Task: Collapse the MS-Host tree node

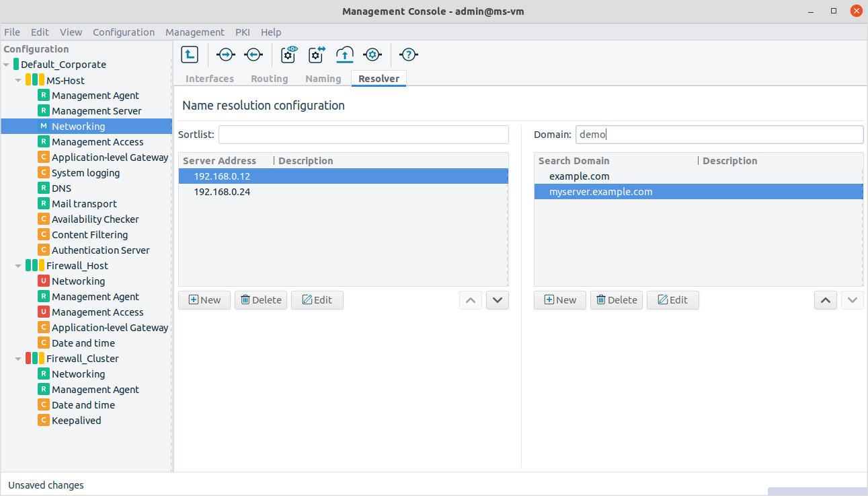Action: 18,80
